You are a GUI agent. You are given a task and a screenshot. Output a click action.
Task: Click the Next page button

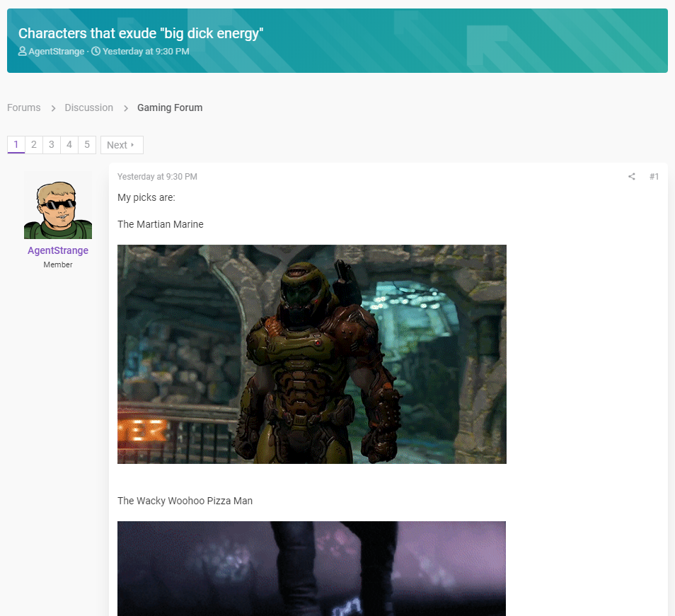[x=122, y=145]
